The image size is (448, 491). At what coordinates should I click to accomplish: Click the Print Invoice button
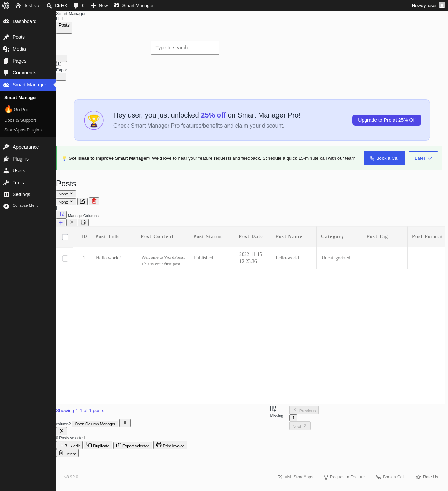pos(170,445)
